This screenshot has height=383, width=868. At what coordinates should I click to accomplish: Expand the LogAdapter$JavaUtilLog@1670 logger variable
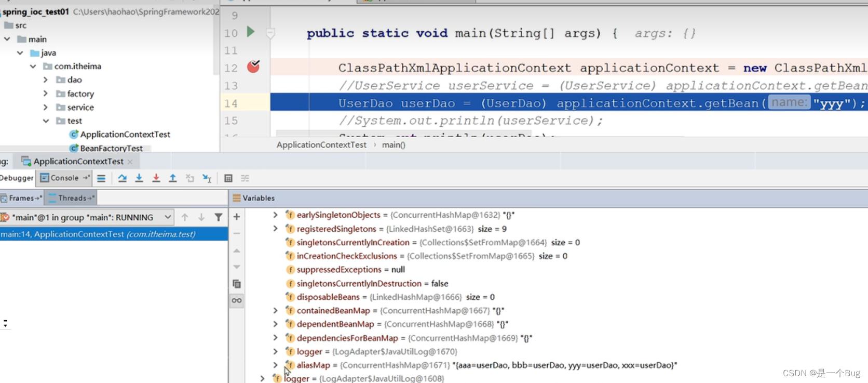pos(276,351)
